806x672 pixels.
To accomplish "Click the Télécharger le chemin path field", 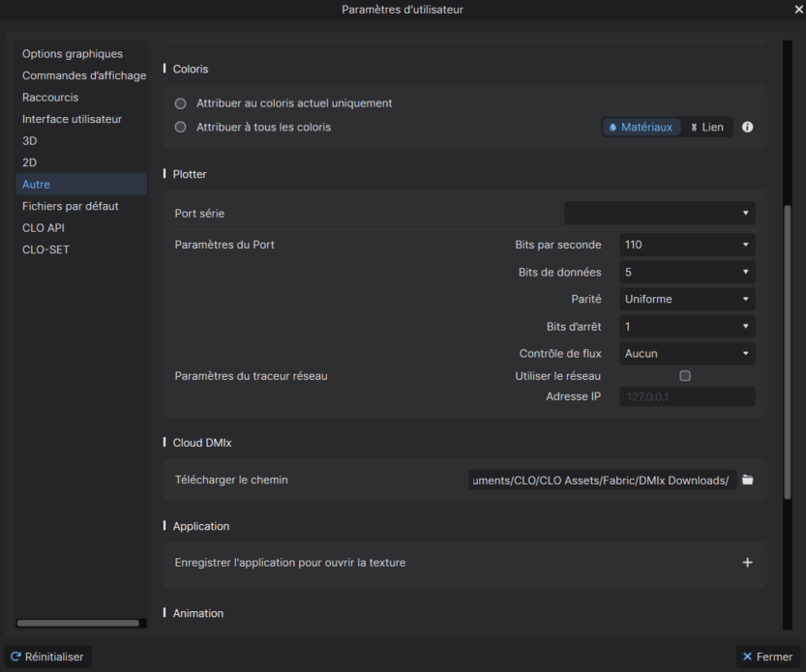I will 602,480.
